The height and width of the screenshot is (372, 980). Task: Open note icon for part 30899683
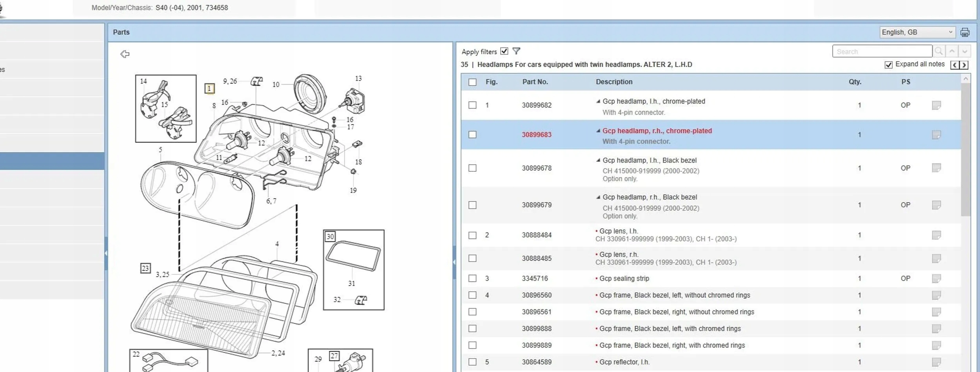936,135
